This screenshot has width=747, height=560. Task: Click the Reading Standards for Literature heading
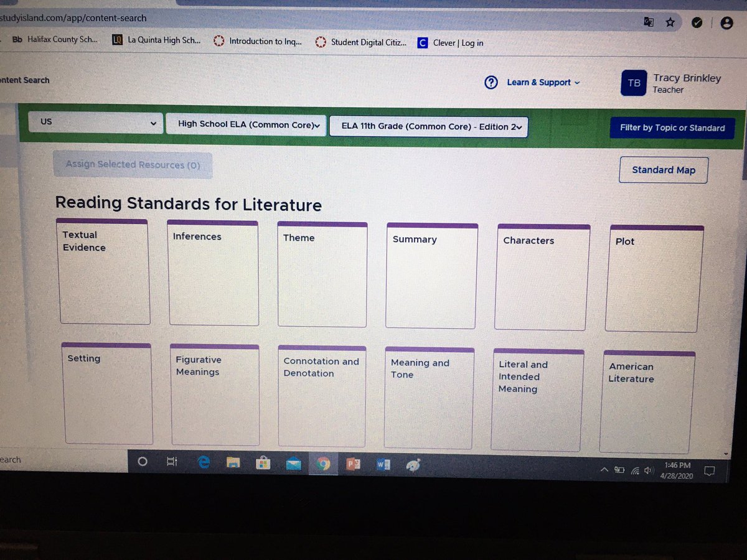pos(189,204)
